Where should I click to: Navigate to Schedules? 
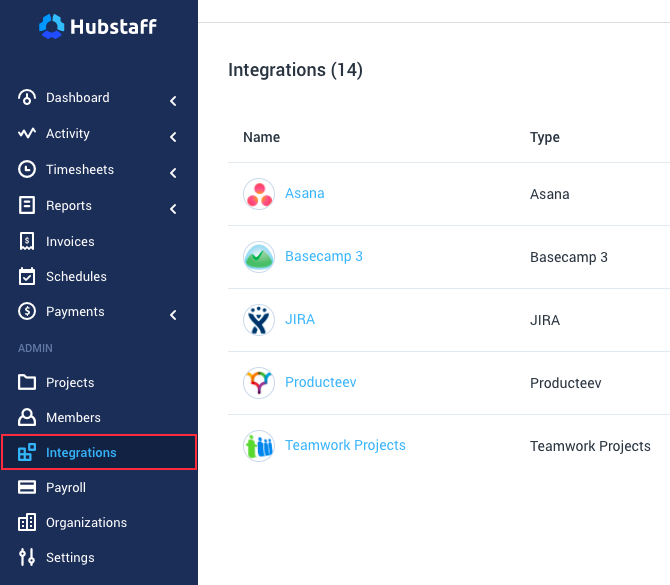(76, 276)
